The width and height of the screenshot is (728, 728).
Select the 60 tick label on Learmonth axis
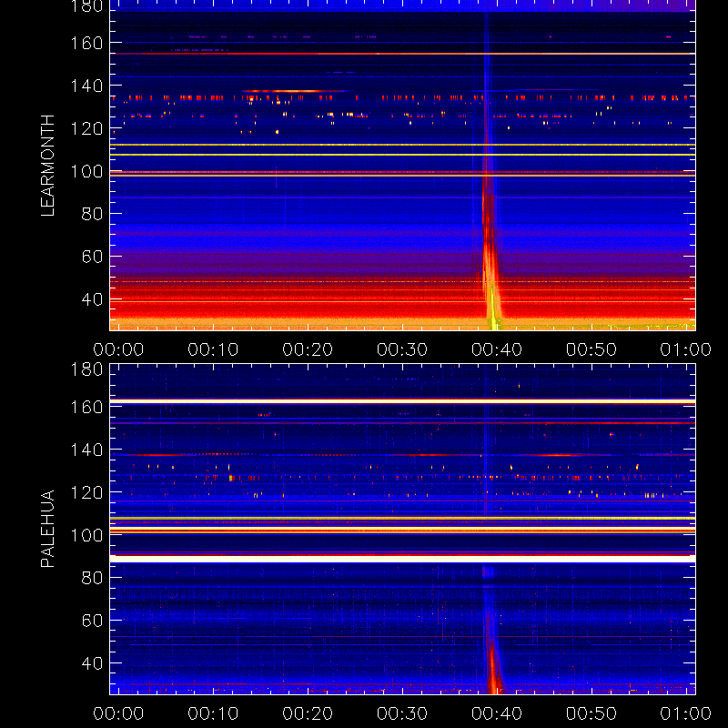[92, 257]
